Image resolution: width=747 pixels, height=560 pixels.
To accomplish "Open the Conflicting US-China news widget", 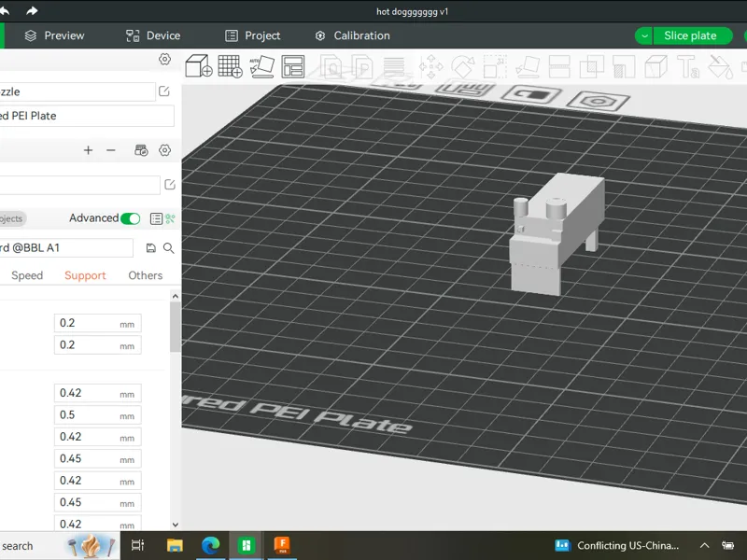I will pyautogui.click(x=617, y=545).
